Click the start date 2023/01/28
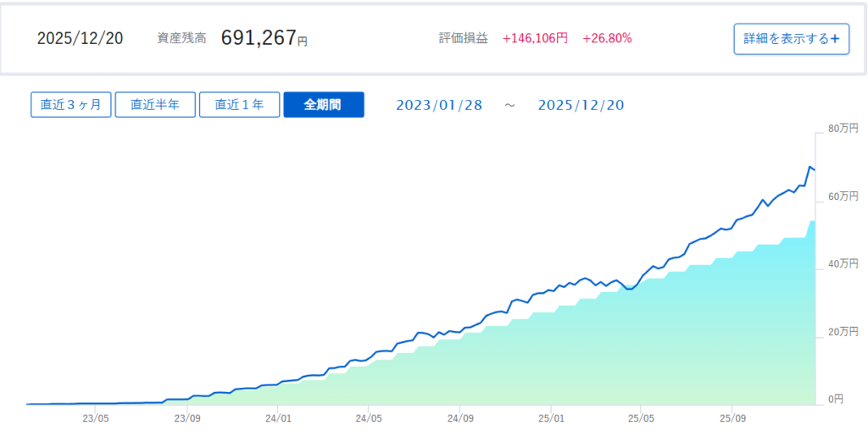This screenshot has height=431, width=868. pos(438,105)
